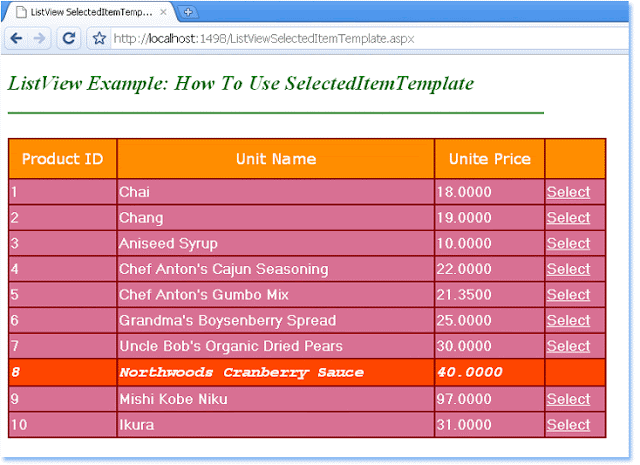The height and width of the screenshot is (465, 640).
Task: Click selected Northwoods Cranberry Sauce text
Action: [242, 372]
